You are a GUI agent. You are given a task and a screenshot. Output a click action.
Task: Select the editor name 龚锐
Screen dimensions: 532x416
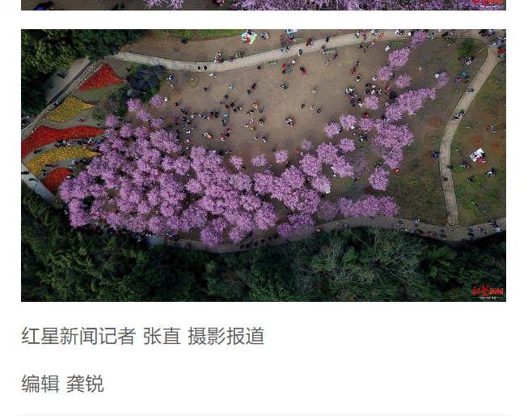coord(85,384)
